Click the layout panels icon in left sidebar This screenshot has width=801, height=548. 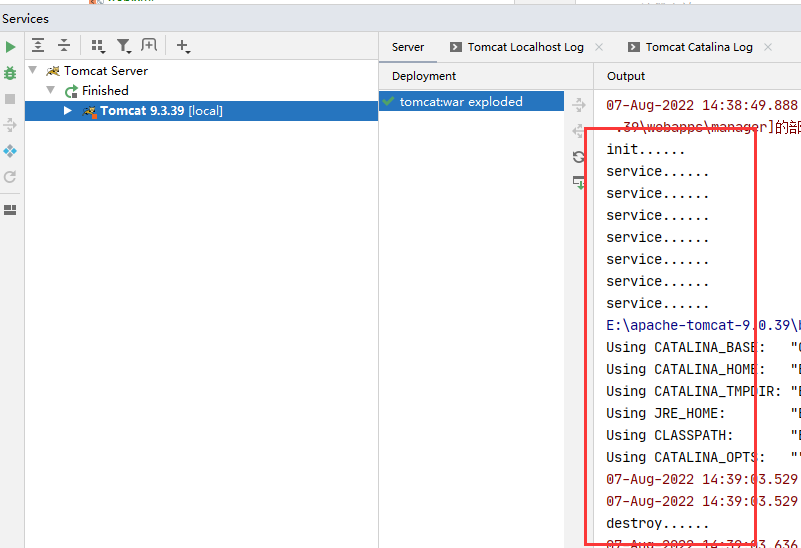coord(10,210)
